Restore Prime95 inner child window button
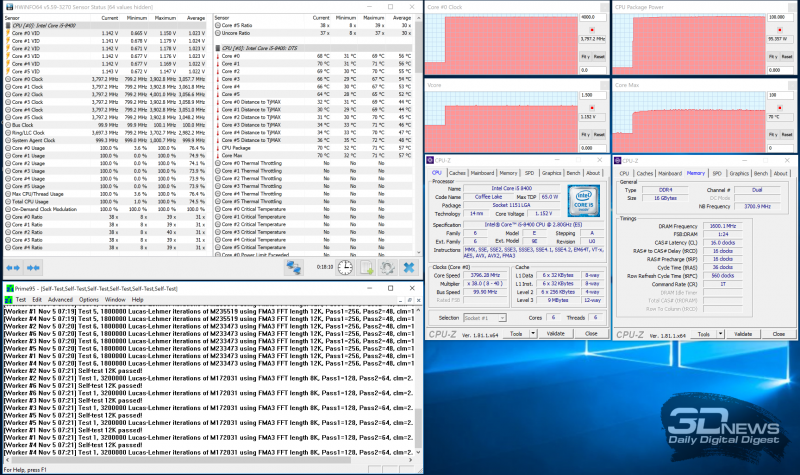The width and height of the screenshot is (800, 475). pyautogui.click(x=410, y=299)
